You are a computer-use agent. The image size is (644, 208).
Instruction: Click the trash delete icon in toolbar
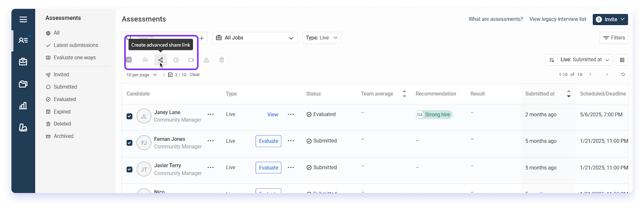click(222, 60)
